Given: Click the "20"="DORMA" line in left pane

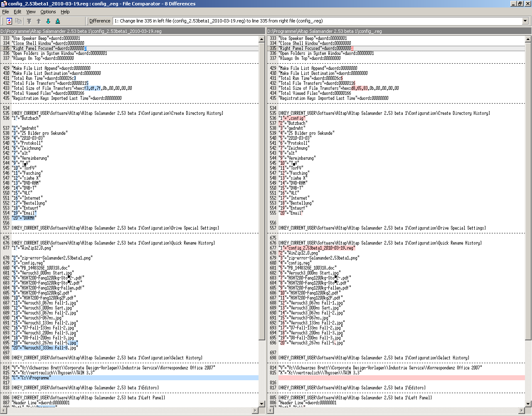Looking at the screenshot, I should click(24, 218).
